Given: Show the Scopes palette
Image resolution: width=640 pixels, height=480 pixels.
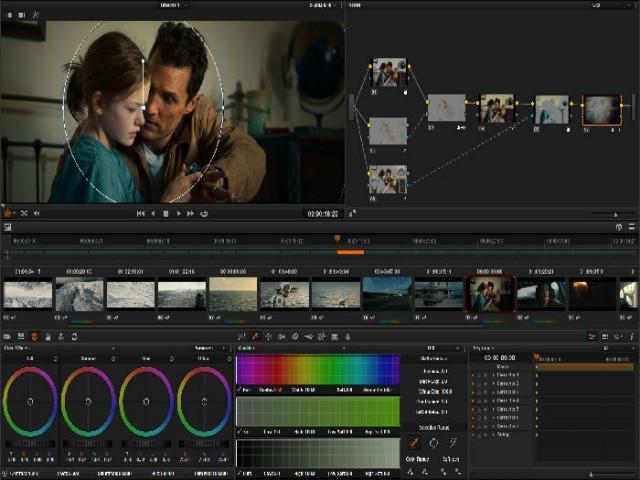Looking at the screenshot, I should coord(605,337).
